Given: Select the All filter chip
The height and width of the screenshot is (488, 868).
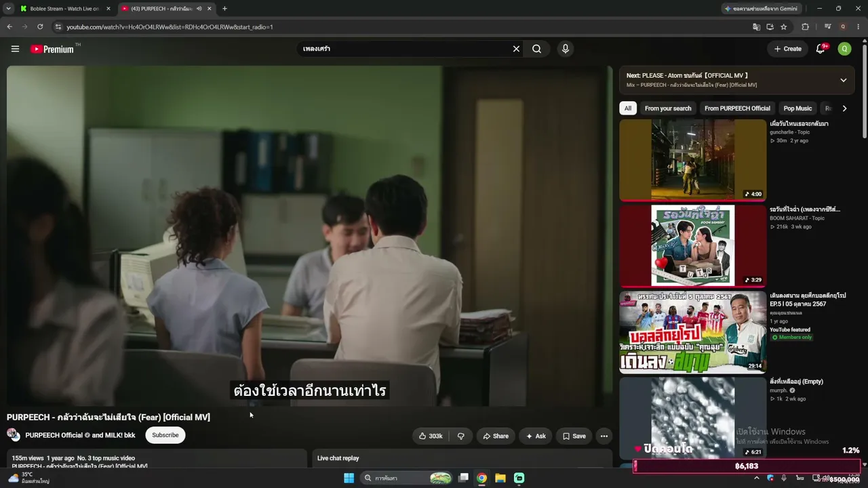Looking at the screenshot, I should point(628,108).
